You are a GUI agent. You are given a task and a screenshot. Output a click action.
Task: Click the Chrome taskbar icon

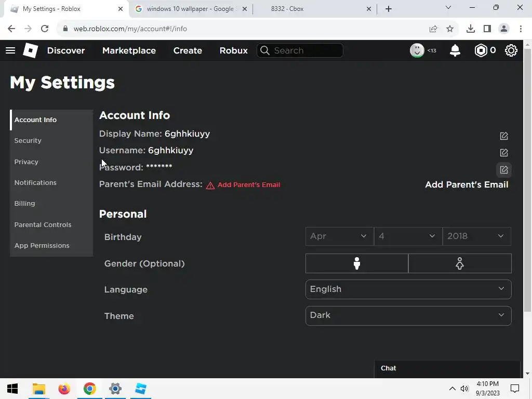pyautogui.click(x=89, y=389)
